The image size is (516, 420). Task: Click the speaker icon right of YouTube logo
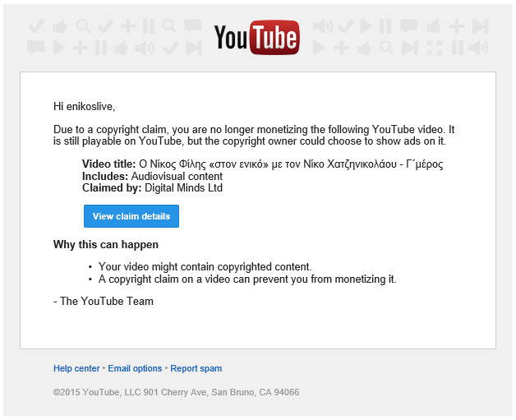323,26
